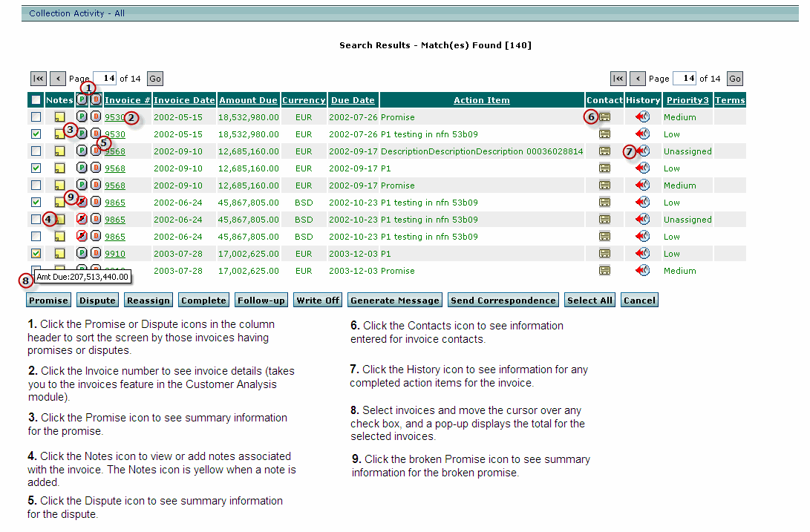
Task: Toggle the select-all checkbox in table header
Action: click(36, 100)
